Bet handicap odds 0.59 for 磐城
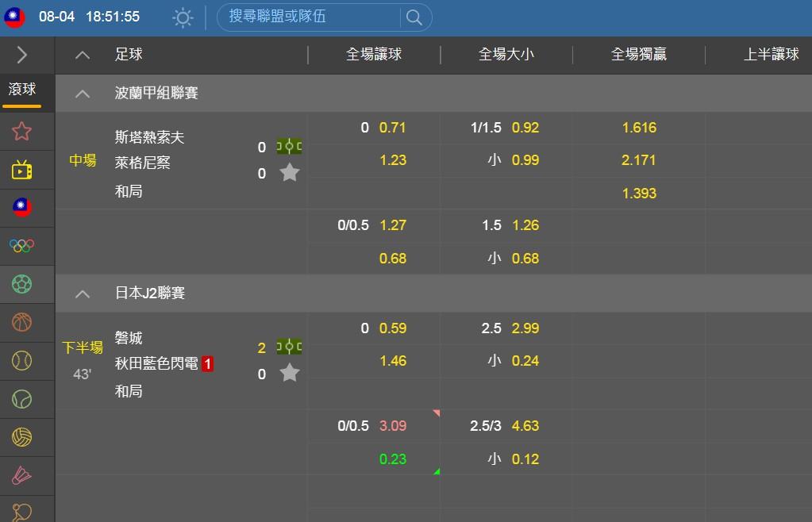Screen dimensions: 812x522 click(x=393, y=328)
